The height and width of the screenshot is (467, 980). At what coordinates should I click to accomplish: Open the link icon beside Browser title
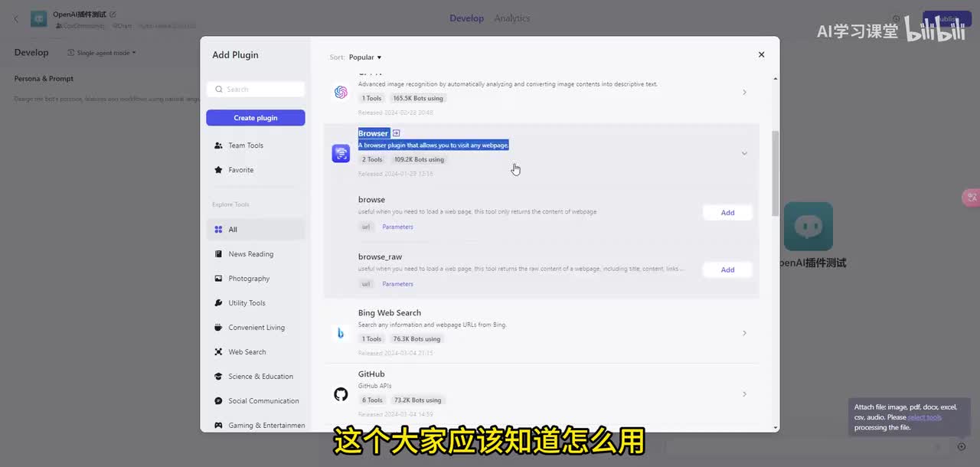(x=396, y=133)
